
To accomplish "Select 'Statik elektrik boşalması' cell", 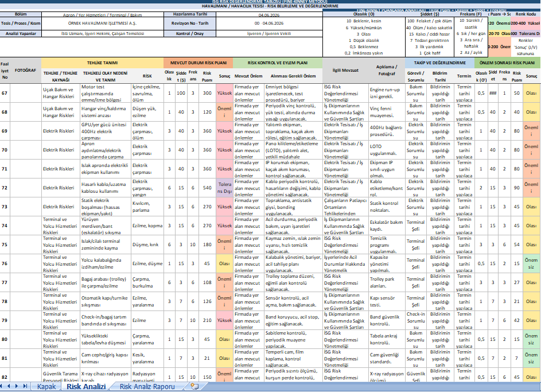I will click(106, 207).
